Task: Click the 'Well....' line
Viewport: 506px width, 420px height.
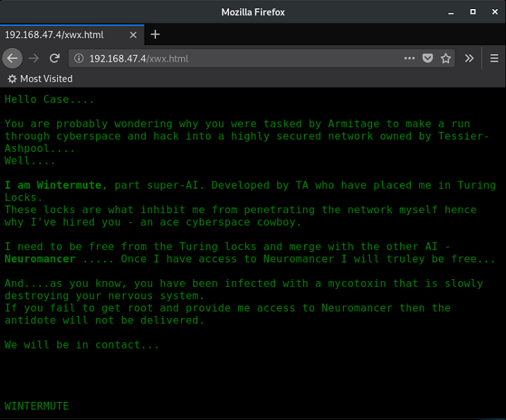Action: [30, 160]
